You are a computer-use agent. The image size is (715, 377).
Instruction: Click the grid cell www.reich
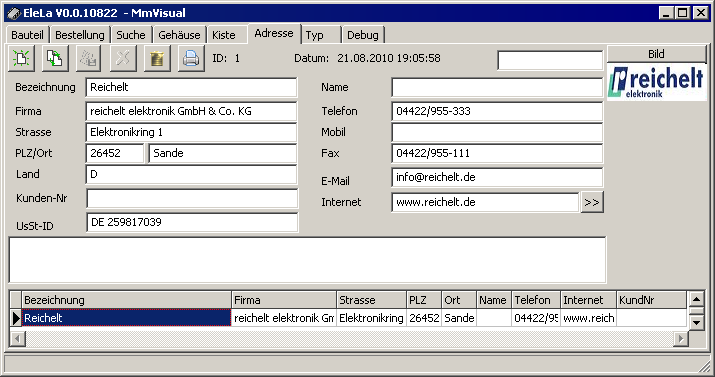click(589, 318)
